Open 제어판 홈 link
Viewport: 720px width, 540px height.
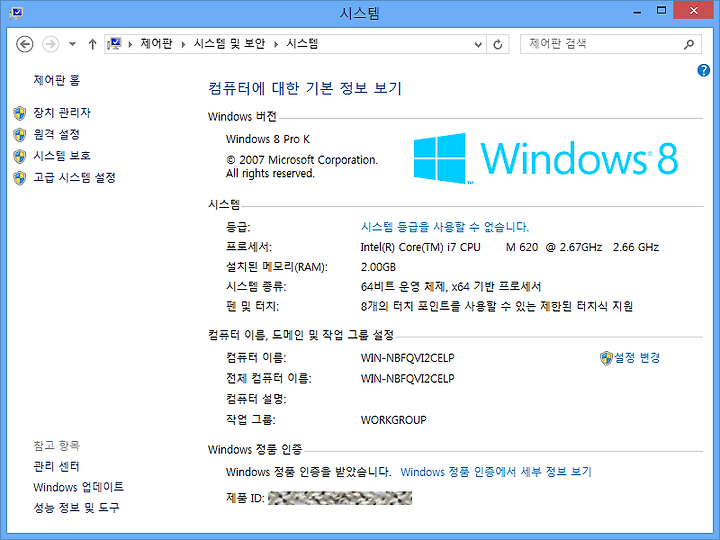pyautogui.click(x=56, y=80)
